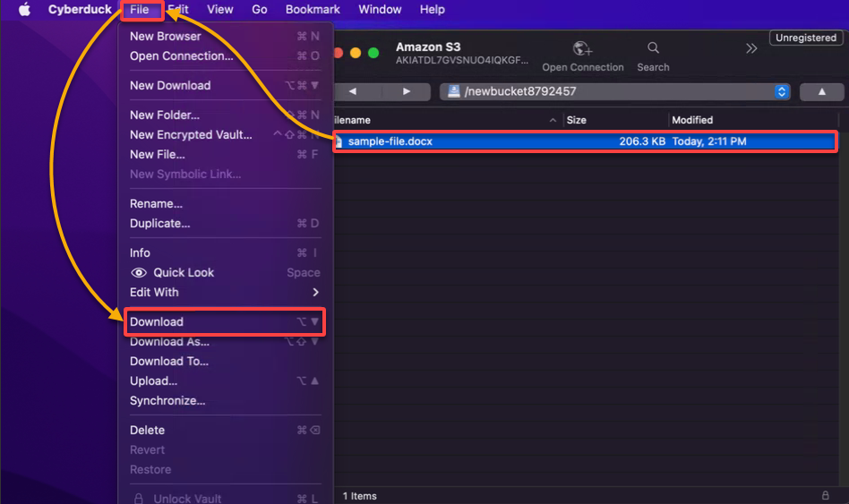Select New File… menu entry
849x504 pixels.
(x=225, y=154)
